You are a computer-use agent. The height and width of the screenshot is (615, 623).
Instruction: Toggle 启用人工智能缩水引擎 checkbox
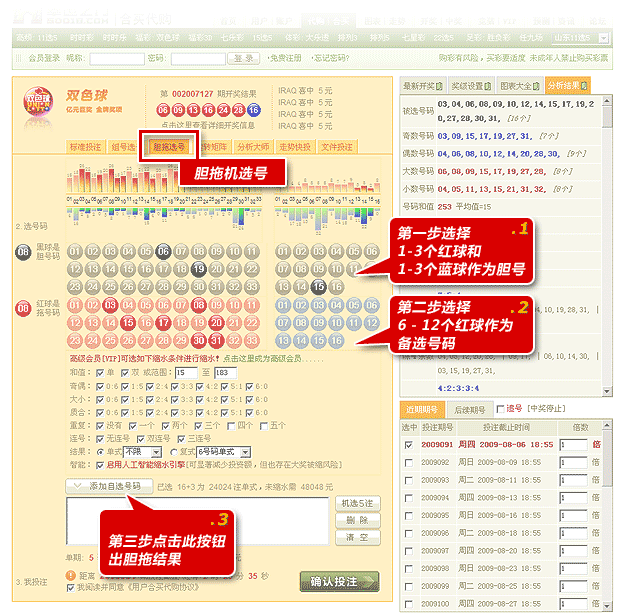click(x=100, y=465)
